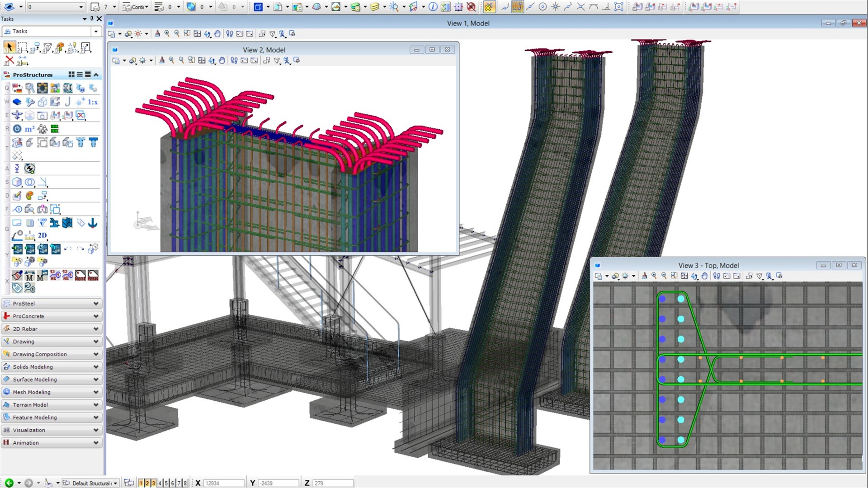This screenshot has width=868, height=488.
Task: Click the Pan View hand in View 2
Action: (x=222, y=61)
